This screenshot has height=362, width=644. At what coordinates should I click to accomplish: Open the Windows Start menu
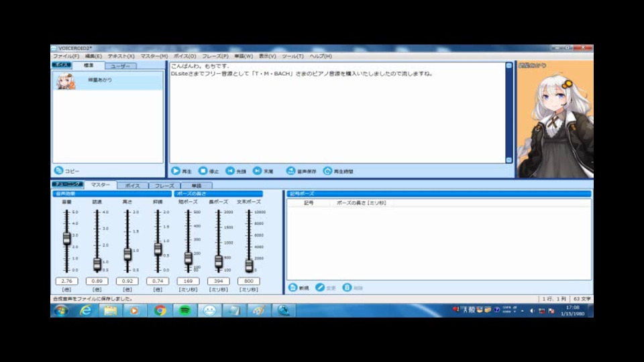pos(61,310)
